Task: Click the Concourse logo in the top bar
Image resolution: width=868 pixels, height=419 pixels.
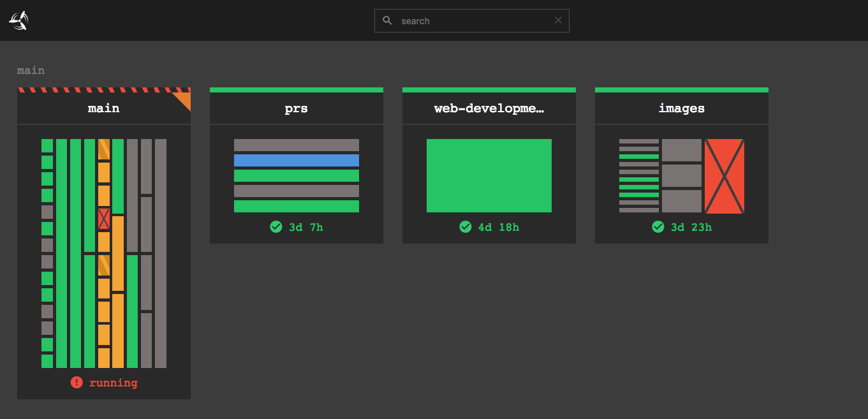Action: (x=18, y=20)
